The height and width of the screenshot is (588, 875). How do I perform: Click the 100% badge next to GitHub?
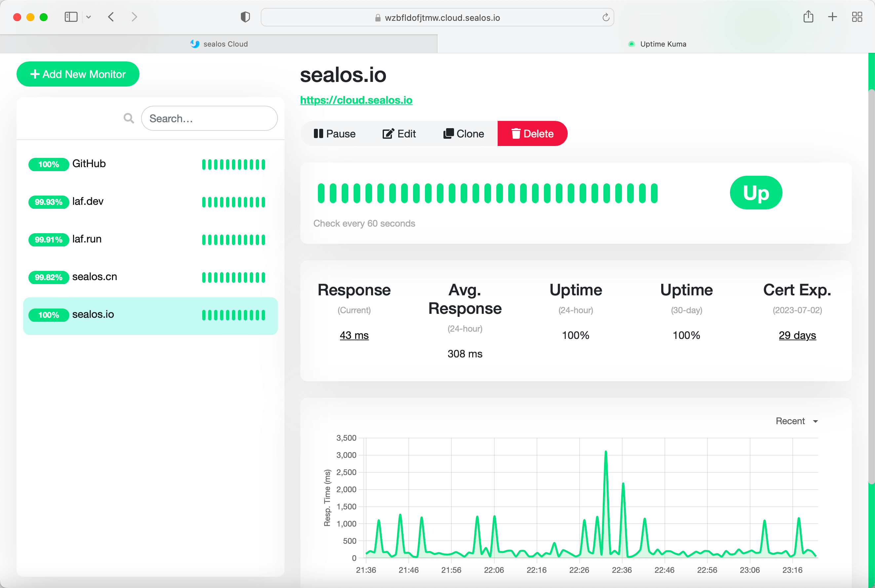(49, 164)
